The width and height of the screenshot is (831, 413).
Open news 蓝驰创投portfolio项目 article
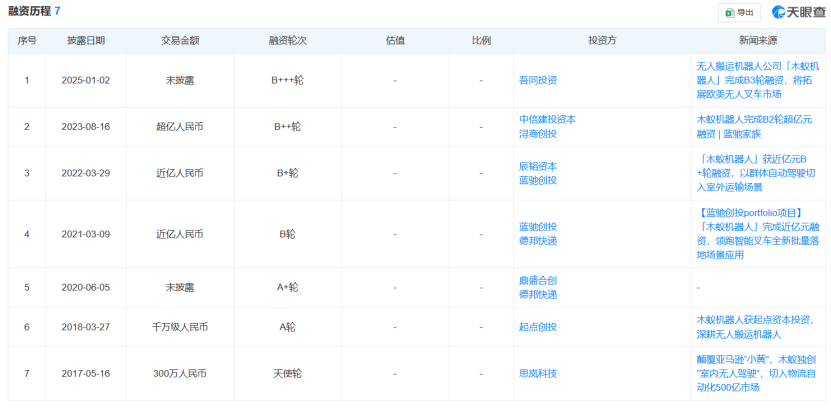coord(758,234)
